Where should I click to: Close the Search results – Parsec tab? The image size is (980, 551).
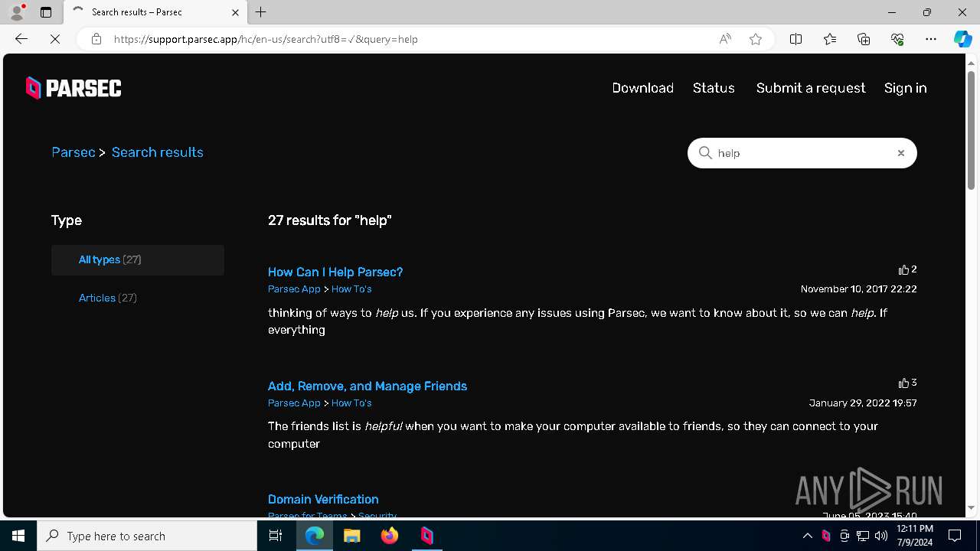(235, 12)
